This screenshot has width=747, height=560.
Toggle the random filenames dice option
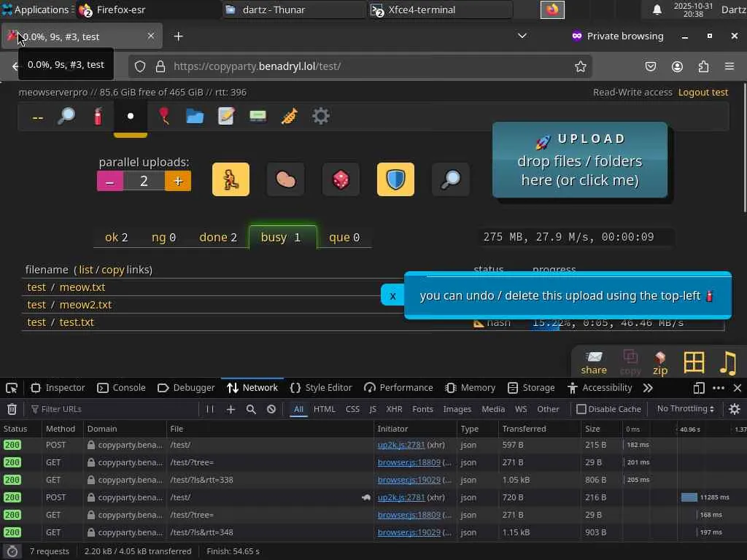pos(341,179)
